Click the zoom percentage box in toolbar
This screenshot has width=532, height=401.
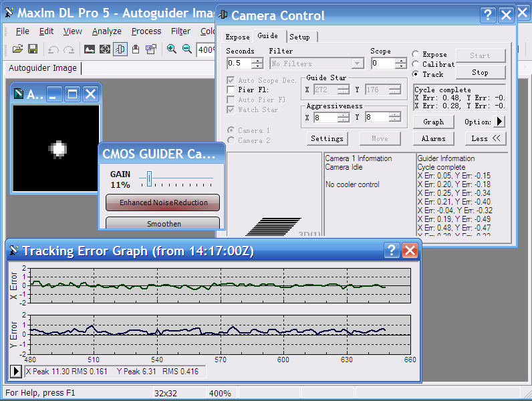206,50
